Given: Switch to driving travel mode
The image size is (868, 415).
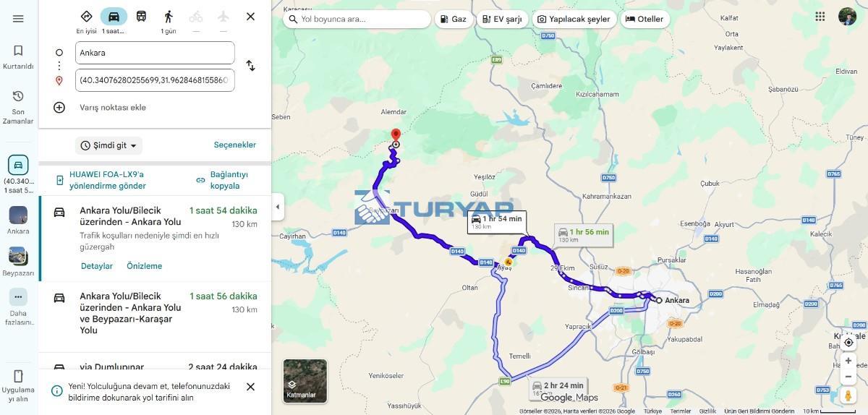Looking at the screenshot, I should pos(114,16).
